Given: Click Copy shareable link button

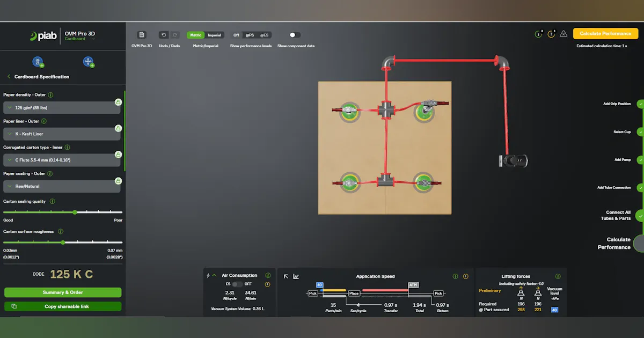Looking at the screenshot, I should pos(63,306).
